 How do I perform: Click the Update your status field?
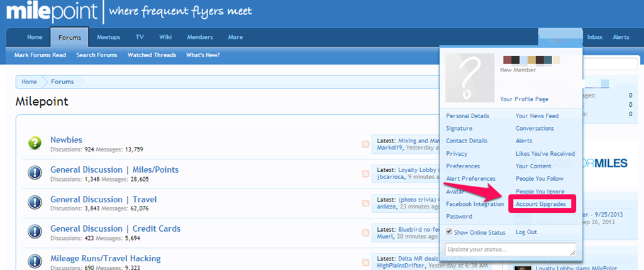point(511,249)
